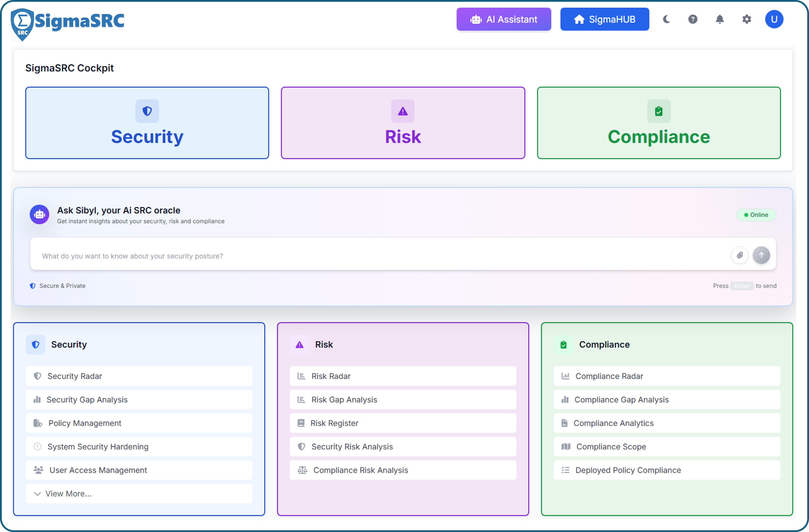The width and height of the screenshot is (809, 532).
Task: Click the book icon beside Risk Register
Action: click(301, 423)
